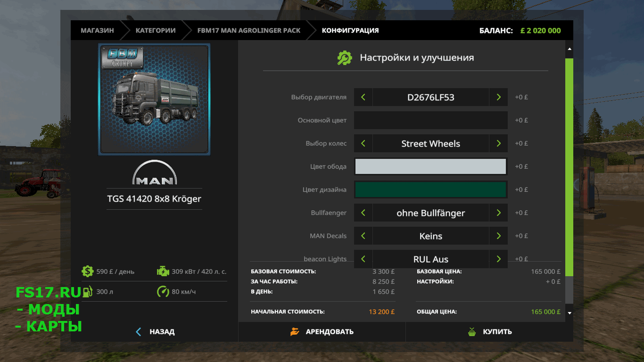
Task: Select previous MAN Decals option
Action: click(x=363, y=236)
